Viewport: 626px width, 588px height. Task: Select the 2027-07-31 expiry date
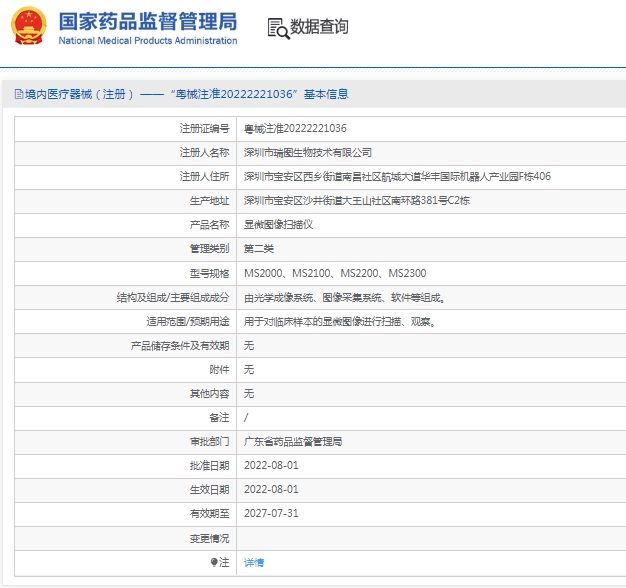[x=271, y=513]
